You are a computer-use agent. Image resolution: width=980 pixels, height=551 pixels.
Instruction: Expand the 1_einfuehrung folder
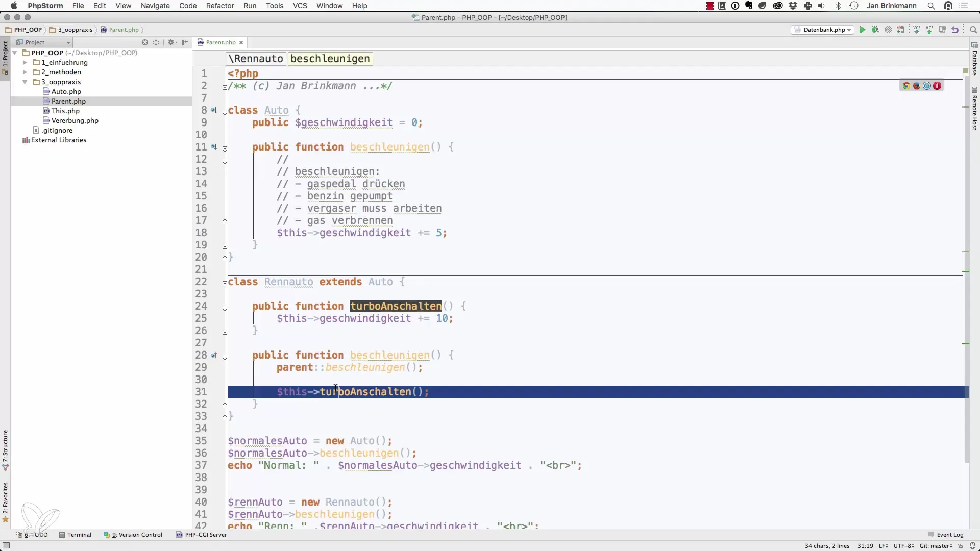coord(24,62)
